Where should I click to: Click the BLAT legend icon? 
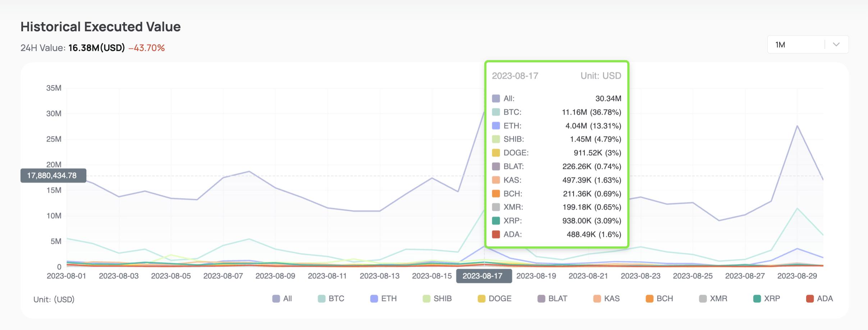point(541,299)
